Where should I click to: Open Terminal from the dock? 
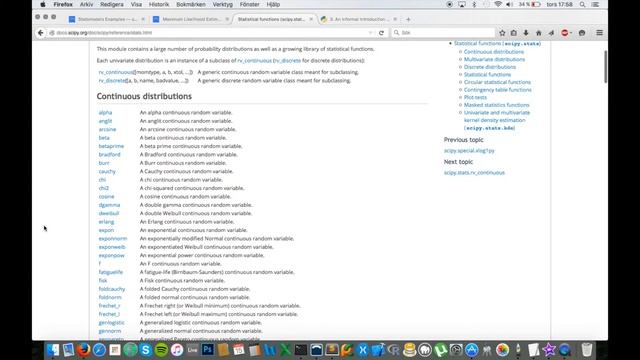[301, 350]
